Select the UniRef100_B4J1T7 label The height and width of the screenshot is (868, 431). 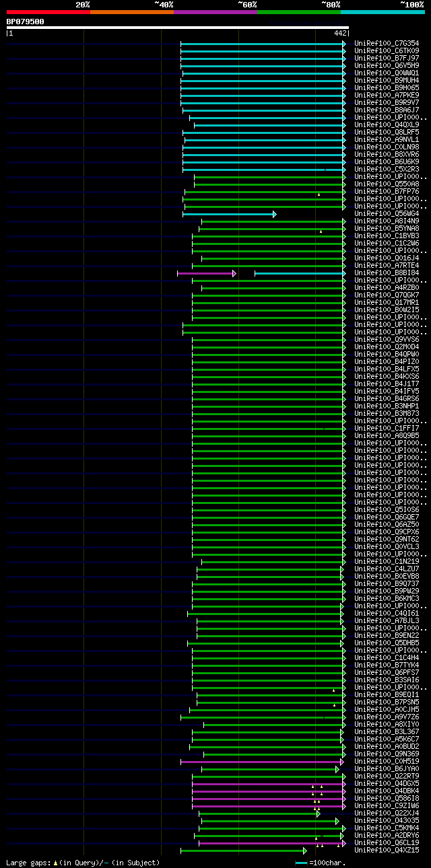point(387,384)
